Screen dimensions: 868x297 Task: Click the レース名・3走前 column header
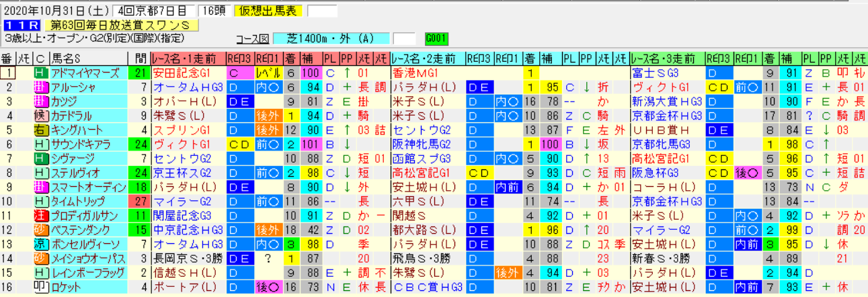667,58
